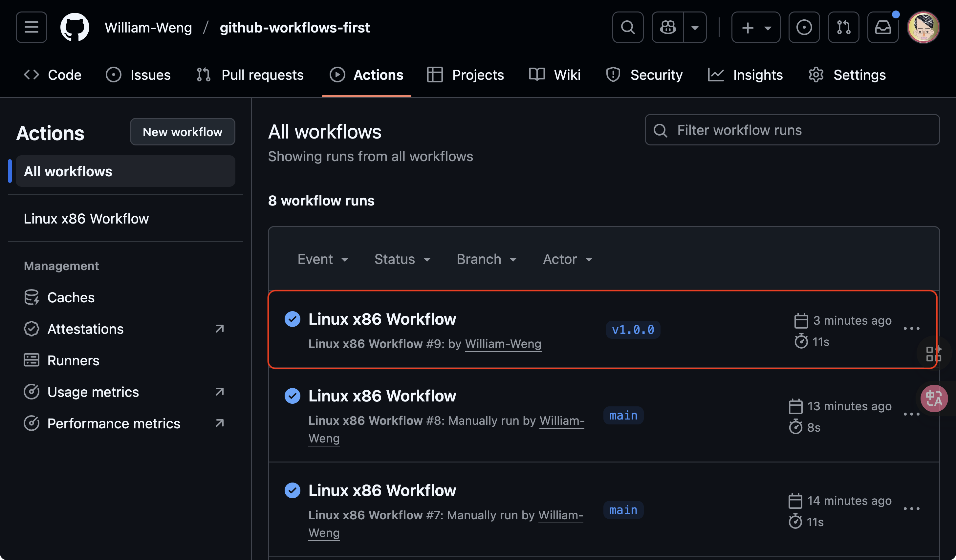Click the GitHub Octocat logo
Viewport: 956px width, 560px height.
coord(75,27)
